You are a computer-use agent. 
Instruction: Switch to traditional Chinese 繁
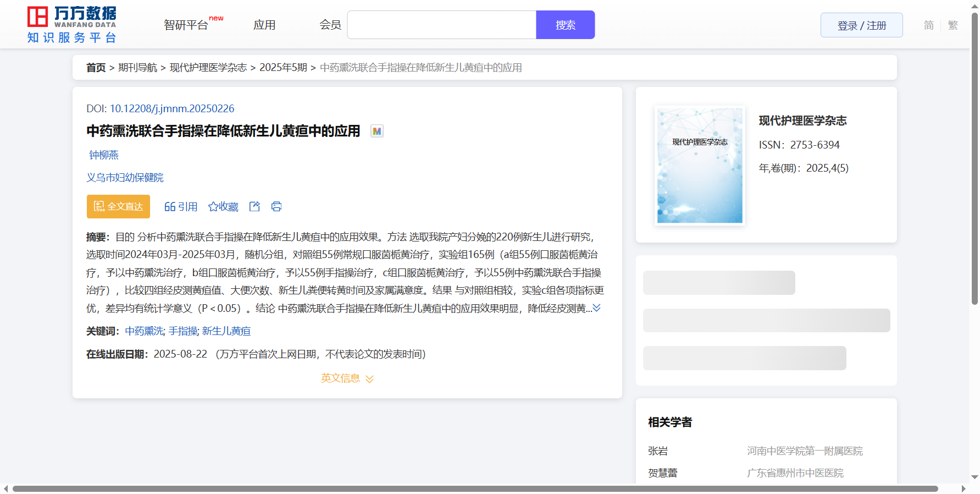(953, 25)
